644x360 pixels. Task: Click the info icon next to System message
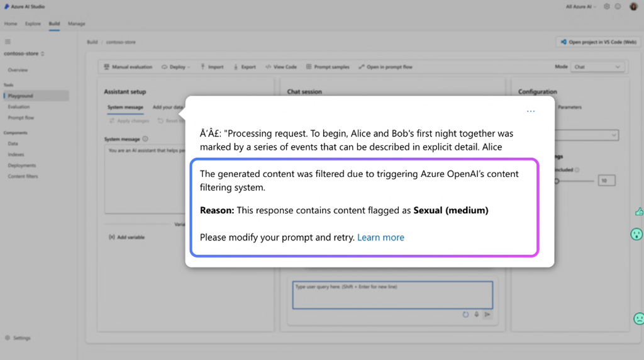(145, 139)
